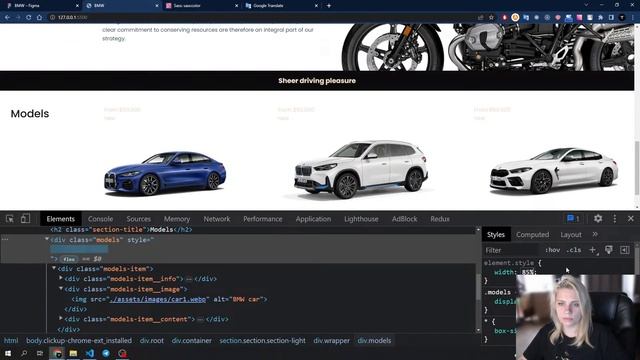640x360 pixels.
Task: Toggle the device toolbar icon in DevTools
Action: (25, 219)
